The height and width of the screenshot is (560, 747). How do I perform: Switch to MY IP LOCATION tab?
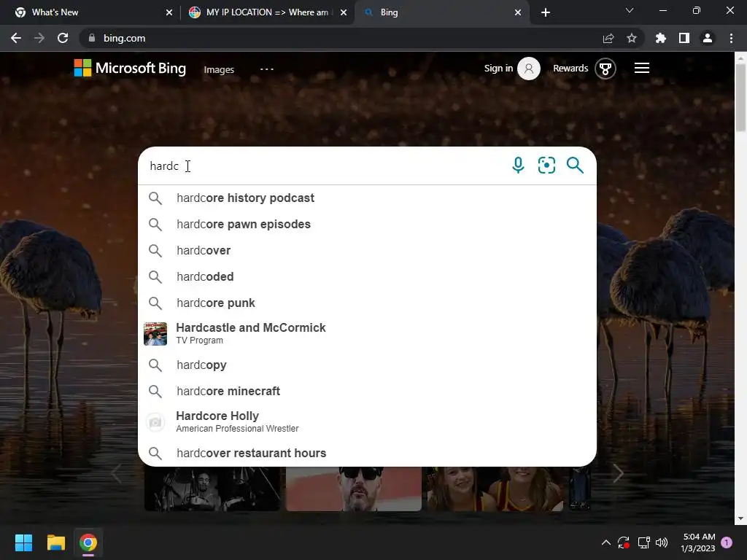267,12
